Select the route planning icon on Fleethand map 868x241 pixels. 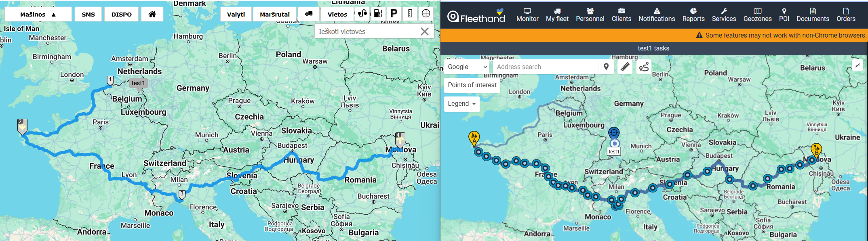coord(644,67)
